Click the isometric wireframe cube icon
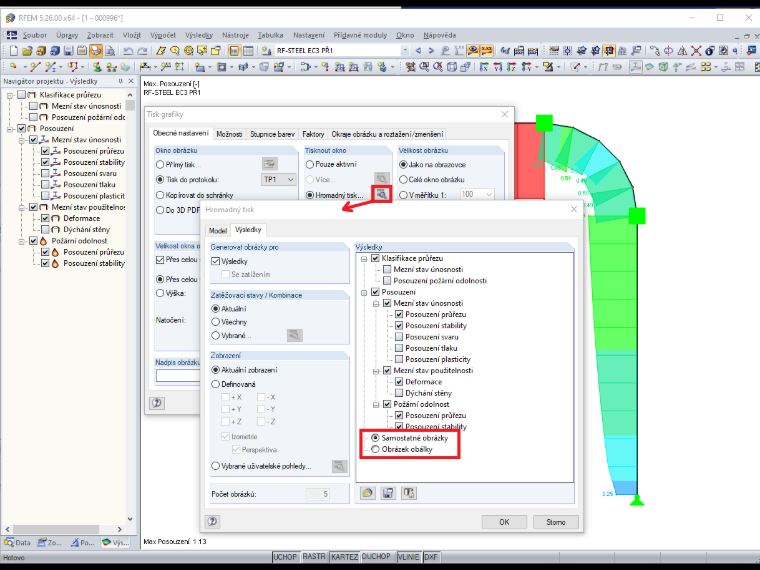The height and width of the screenshot is (570, 760). 452,67
